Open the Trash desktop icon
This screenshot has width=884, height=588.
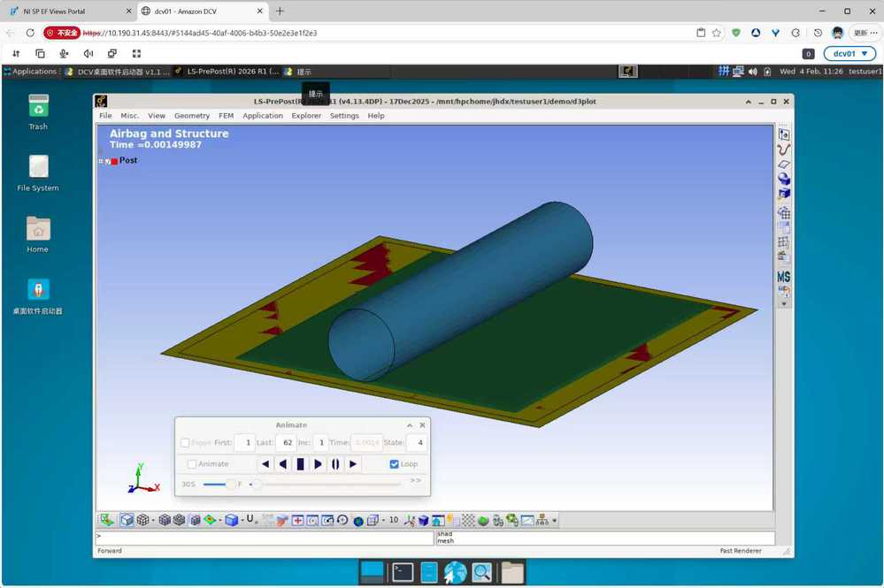38,106
